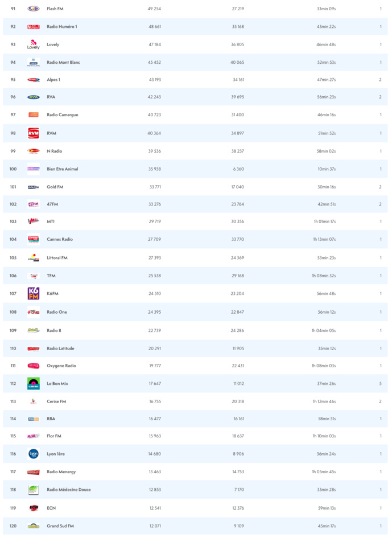The image size is (392, 537).
Task: Select the Oxygene Radio station name
Action: pyautogui.click(x=61, y=366)
